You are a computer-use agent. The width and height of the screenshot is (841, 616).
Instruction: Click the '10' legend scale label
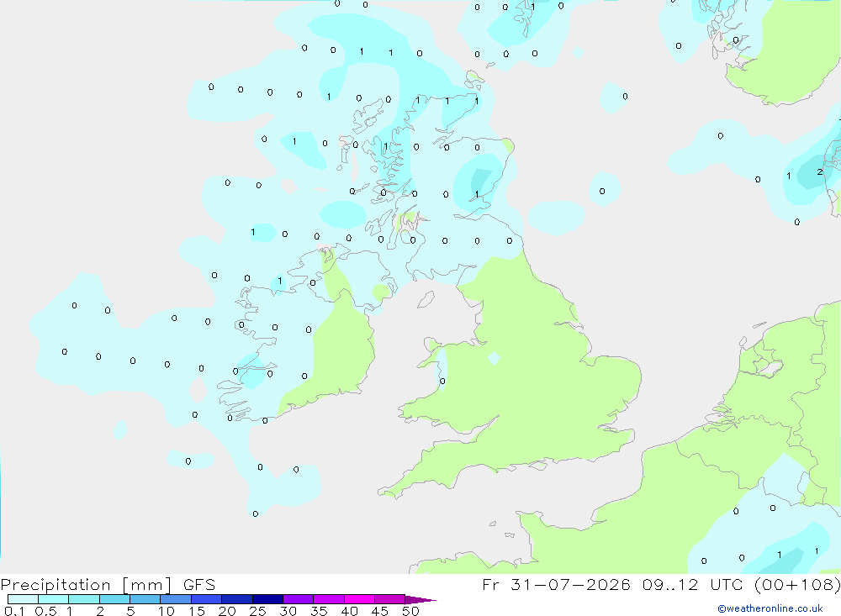[x=167, y=611]
